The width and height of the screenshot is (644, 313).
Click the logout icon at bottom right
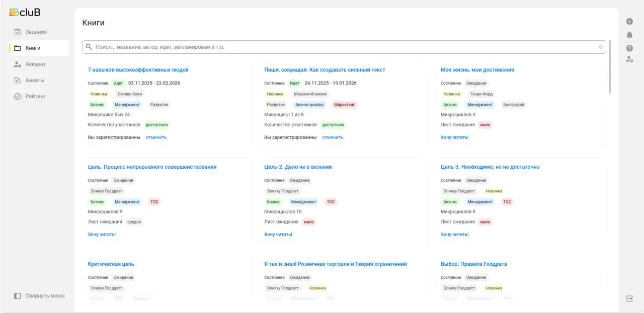pos(629,298)
